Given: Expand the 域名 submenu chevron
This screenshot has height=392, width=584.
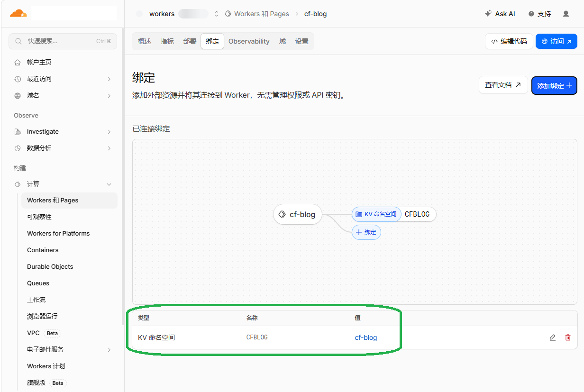Looking at the screenshot, I should (109, 95).
